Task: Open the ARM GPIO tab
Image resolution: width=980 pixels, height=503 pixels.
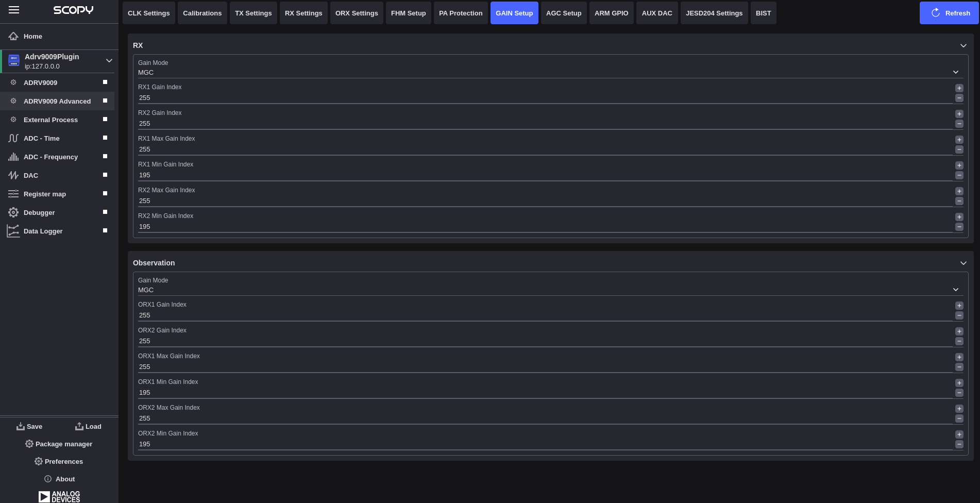Action: pyautogui.click(x=612, y=13)
